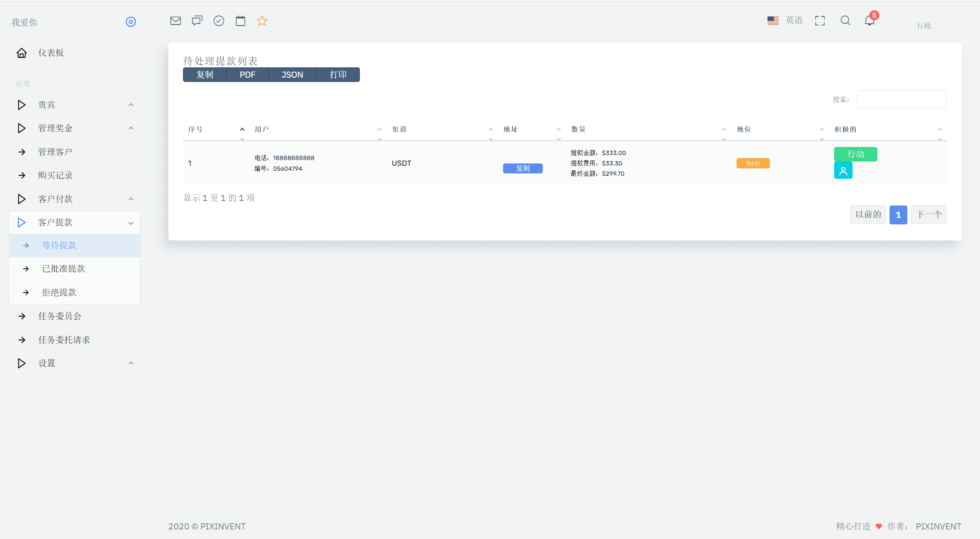980x539 pixels.
Task: Export table with PDF button
Action: (247, 75)
